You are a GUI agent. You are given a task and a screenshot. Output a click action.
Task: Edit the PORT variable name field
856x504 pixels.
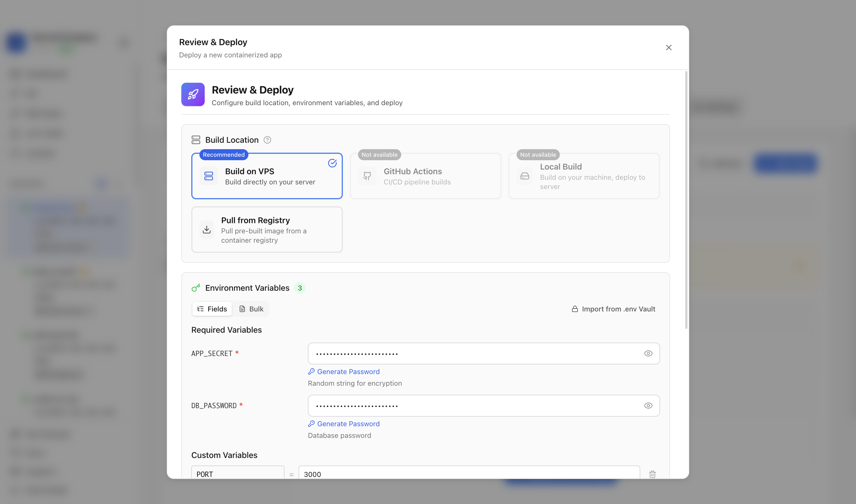(238, 473)
